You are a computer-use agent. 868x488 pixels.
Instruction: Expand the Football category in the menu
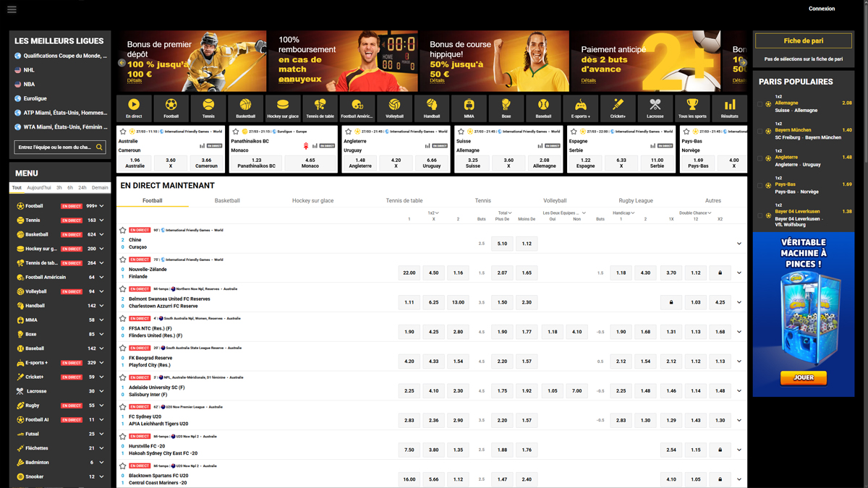pyautogui.click(x=102, y=206)
